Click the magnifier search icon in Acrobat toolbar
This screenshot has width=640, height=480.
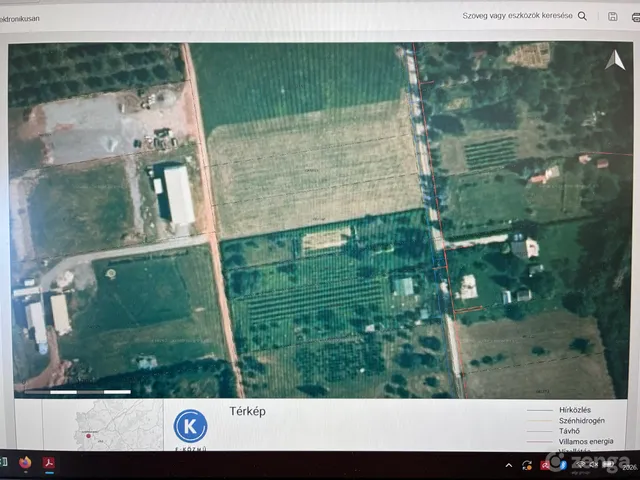coord(582,16)
